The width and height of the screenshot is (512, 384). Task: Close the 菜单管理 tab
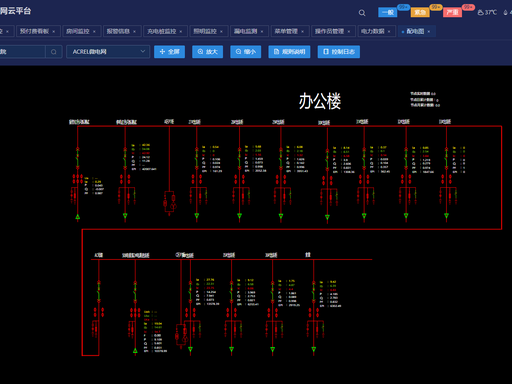coord(303,32)
